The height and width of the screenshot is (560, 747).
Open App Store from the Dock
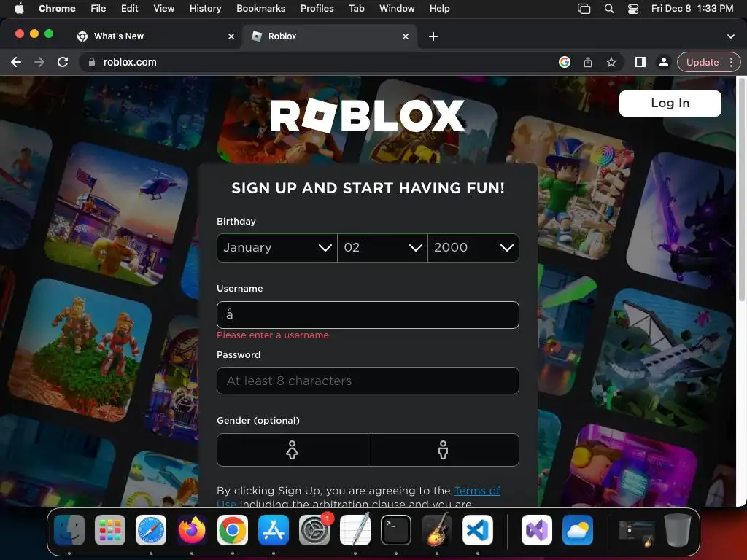click(274, 530)
